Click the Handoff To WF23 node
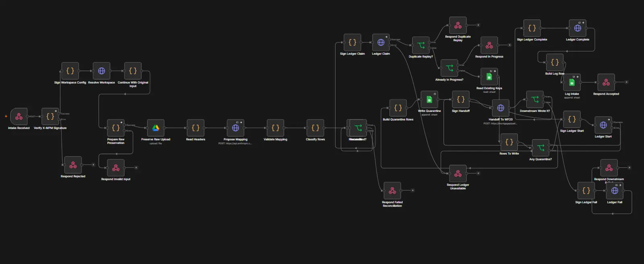Screen dimensions: 644x264 click(x=501, y=108)
